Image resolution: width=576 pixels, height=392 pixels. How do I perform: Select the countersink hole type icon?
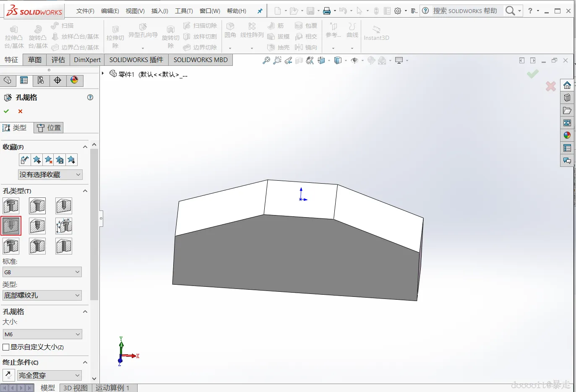pos(37,206)
